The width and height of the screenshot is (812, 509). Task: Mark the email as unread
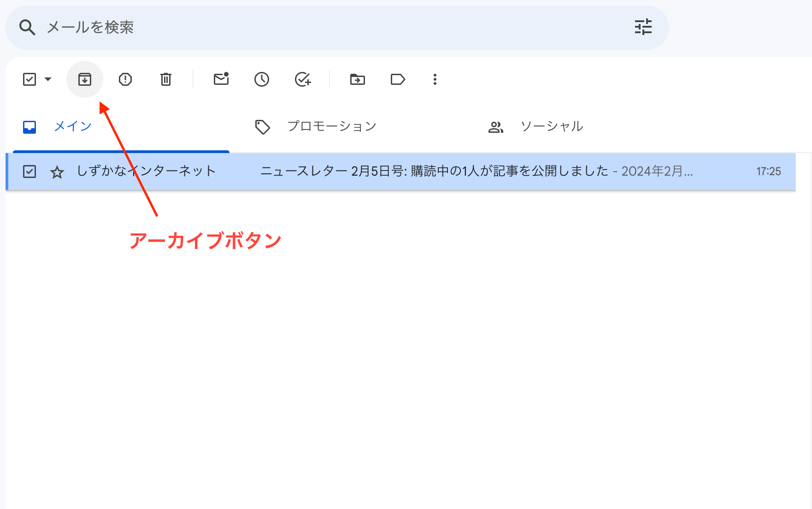[221, 79]
